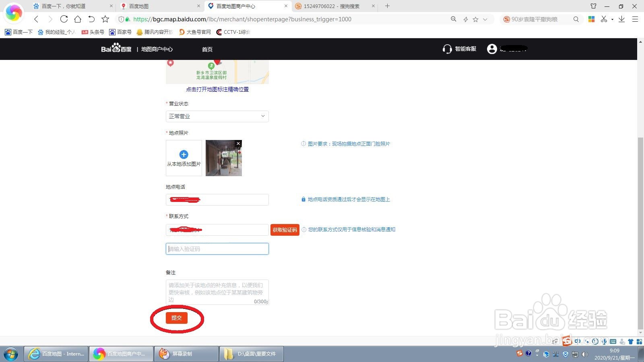This screenshot has width=644, height=362.
Task: Focus the 请输入验证码 field
Action: [x=217, y=249]
